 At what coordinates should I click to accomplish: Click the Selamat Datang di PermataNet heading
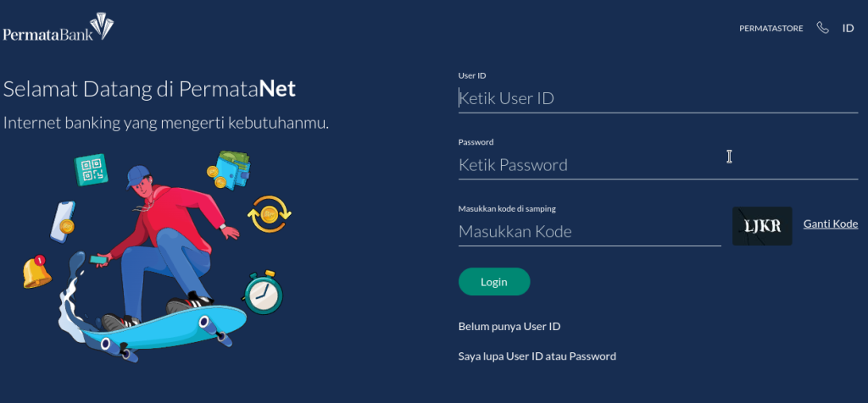pyautogui.click(x=150, y=89)
